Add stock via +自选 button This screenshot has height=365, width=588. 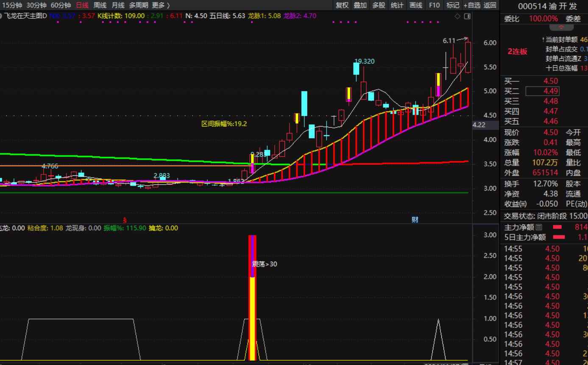pyautogui.click(x=472, y=5)
